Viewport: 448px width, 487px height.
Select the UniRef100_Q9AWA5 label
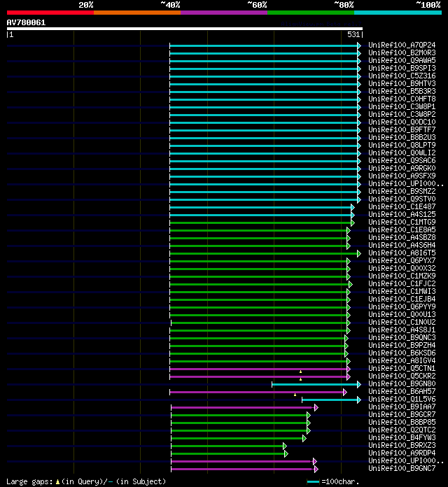[402, 61]
